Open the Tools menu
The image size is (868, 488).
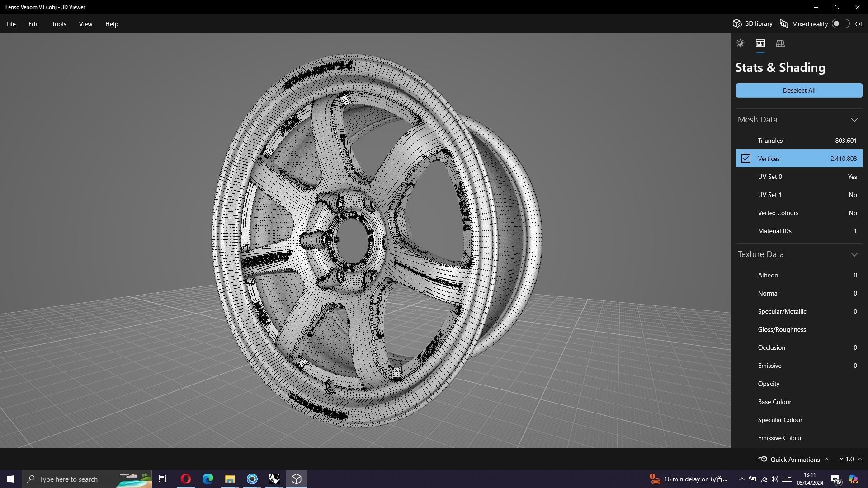59,24
